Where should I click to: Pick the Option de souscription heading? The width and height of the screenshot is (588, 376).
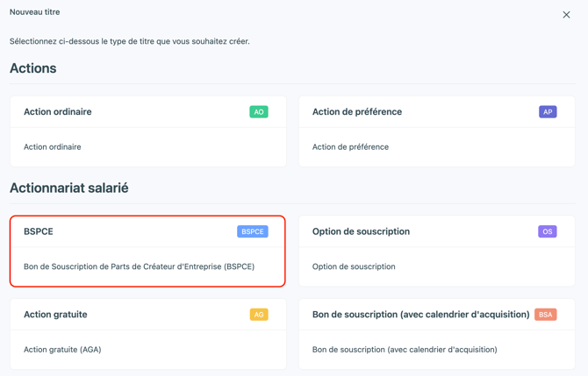click(361, 231)
